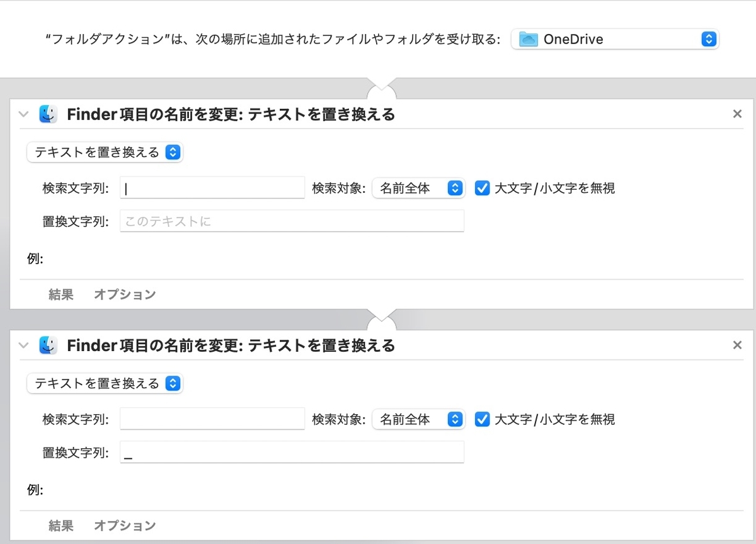Open the 名前全体 search-scope dropdown in the first action

[418, 187]
